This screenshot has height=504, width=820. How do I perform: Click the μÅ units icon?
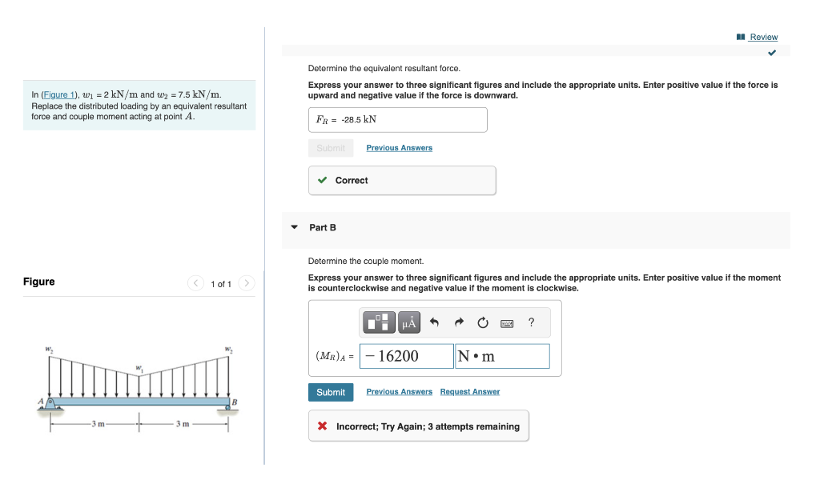pos(408,322)
